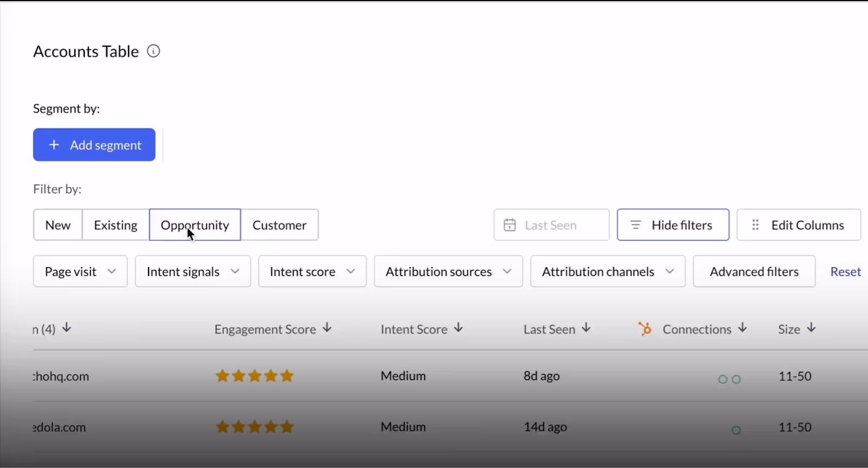Click Hide filters button
The width and height of the screenshot is (868, 468).
[673, 225]
